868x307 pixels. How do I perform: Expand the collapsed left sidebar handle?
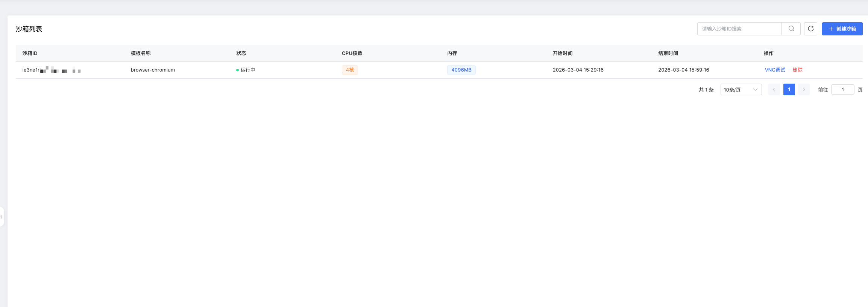click(x=2, y=217)
